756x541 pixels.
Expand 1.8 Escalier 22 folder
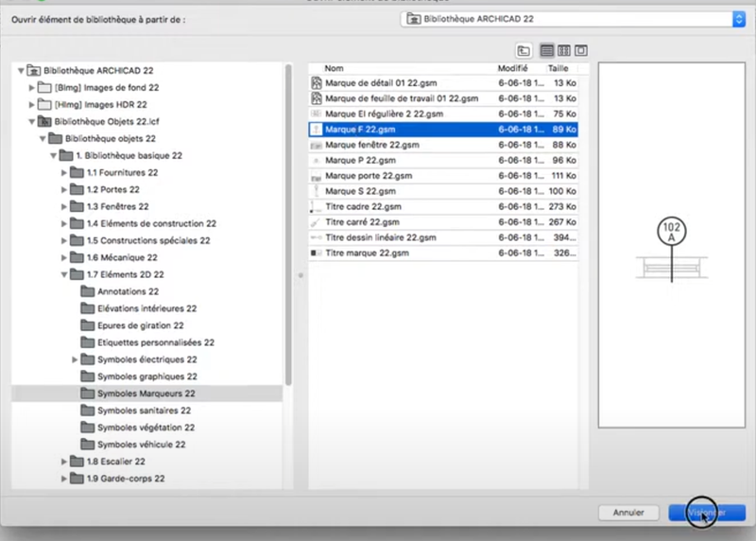63,462
